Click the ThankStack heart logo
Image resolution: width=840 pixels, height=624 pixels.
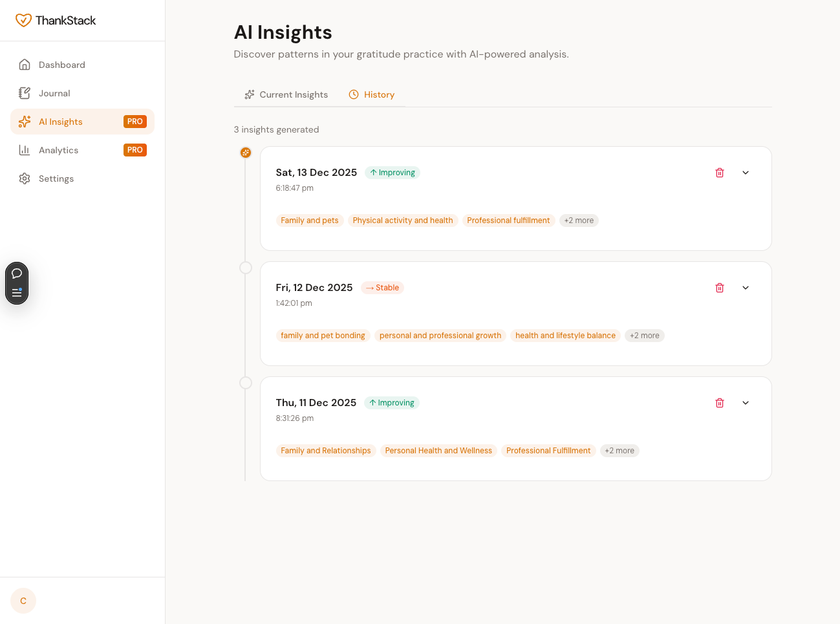[24, 20]
